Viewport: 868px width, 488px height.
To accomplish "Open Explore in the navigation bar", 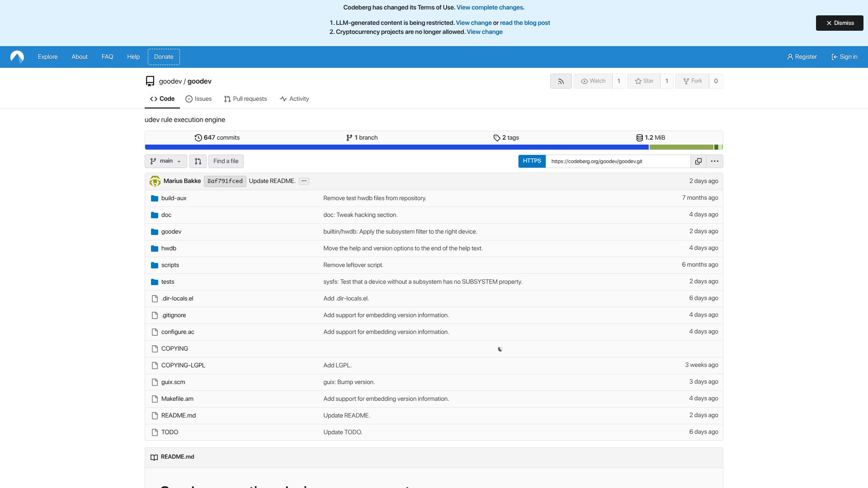I will (x=47, y=57).
